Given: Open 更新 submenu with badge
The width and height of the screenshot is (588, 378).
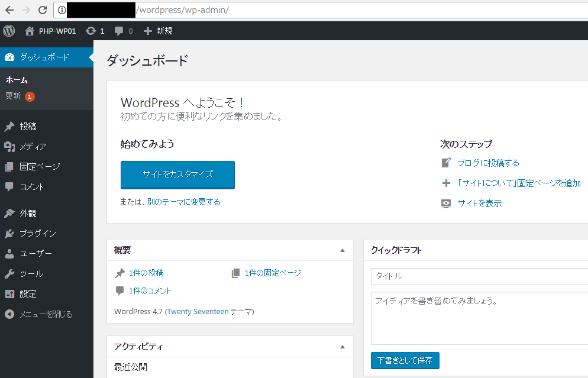Looking at the screenshot, I should pos(20,96).
